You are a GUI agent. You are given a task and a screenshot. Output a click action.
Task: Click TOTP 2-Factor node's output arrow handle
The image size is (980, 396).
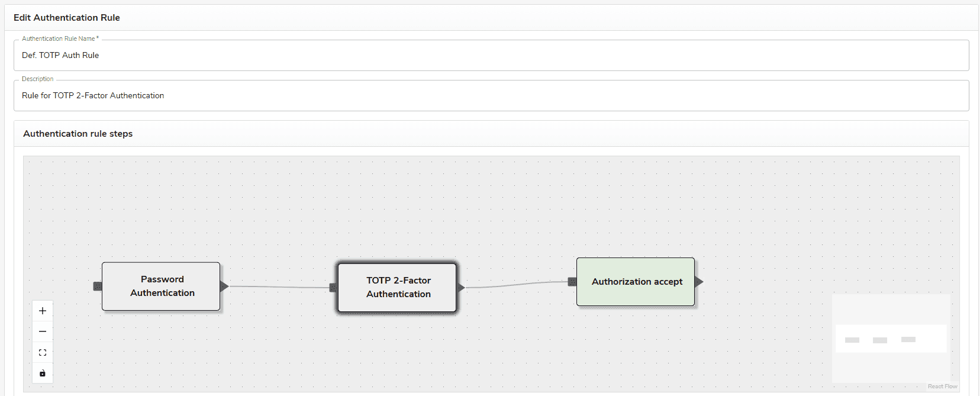(x=460, y=288)
